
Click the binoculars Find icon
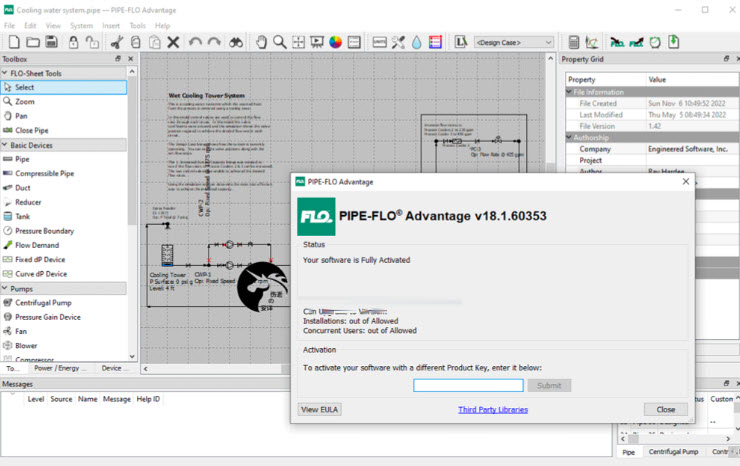click(235, 42)
